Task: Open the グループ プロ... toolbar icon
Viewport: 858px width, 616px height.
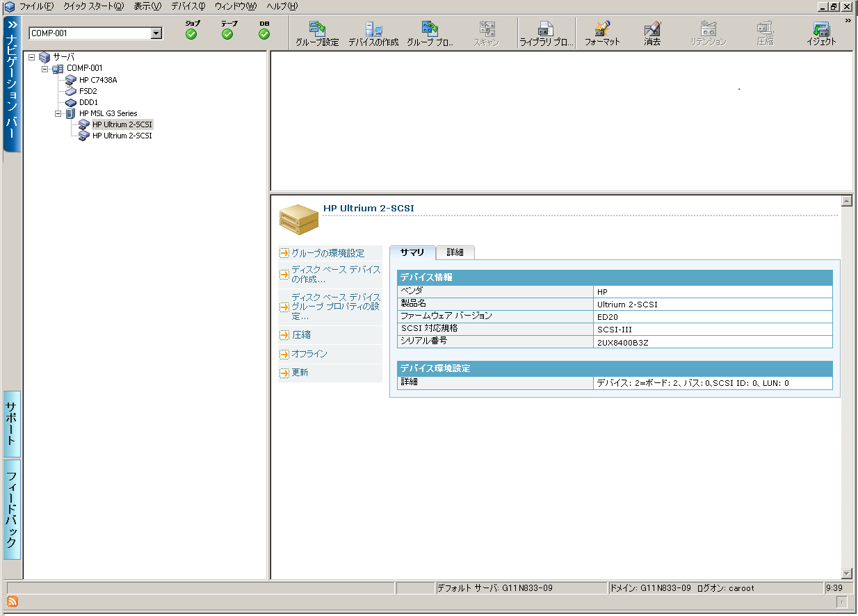Action: click(430, 33)
